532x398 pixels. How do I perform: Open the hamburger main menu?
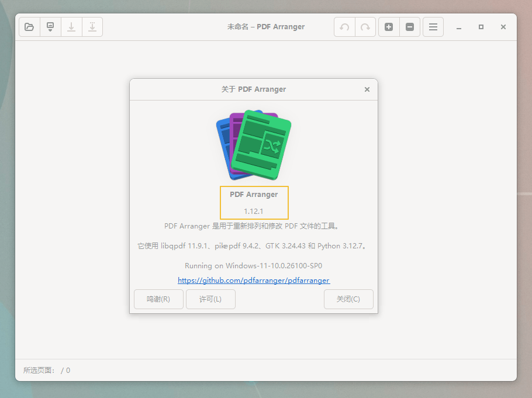pos(433,26)
